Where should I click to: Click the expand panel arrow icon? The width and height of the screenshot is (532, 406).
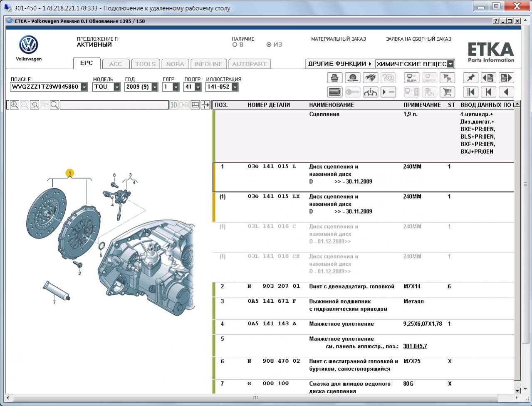[x=205, y=105]
